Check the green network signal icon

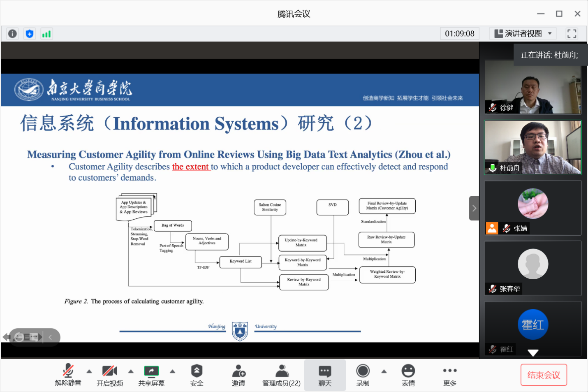46,34
